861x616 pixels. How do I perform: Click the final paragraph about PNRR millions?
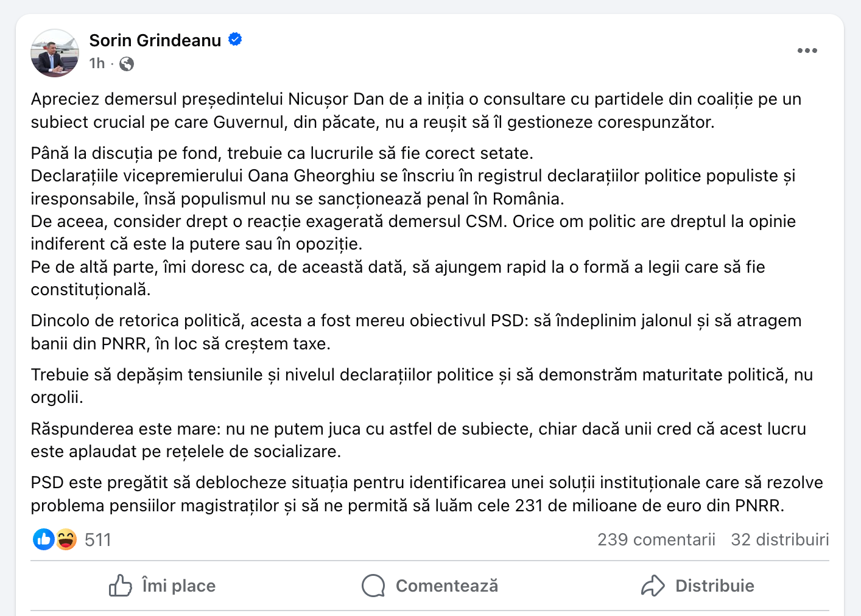tap(426, 494)
